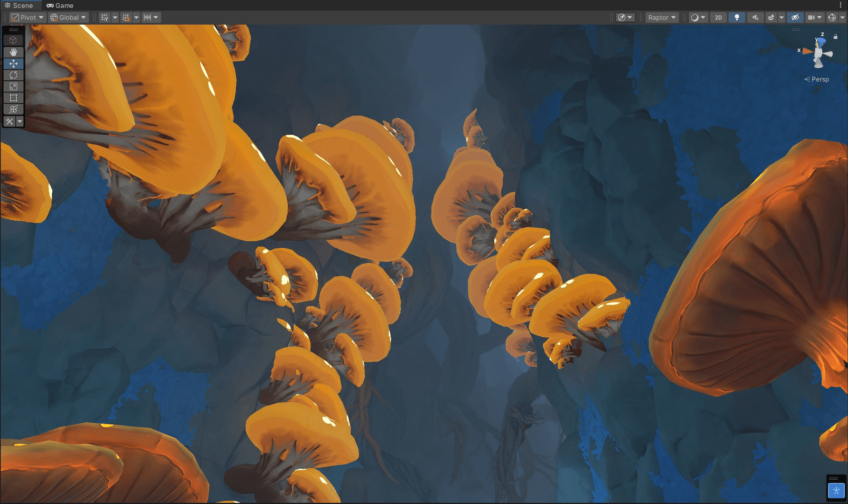
Task: Click the scene gizmo rotation lock icon
Action: tap(835, 37)
